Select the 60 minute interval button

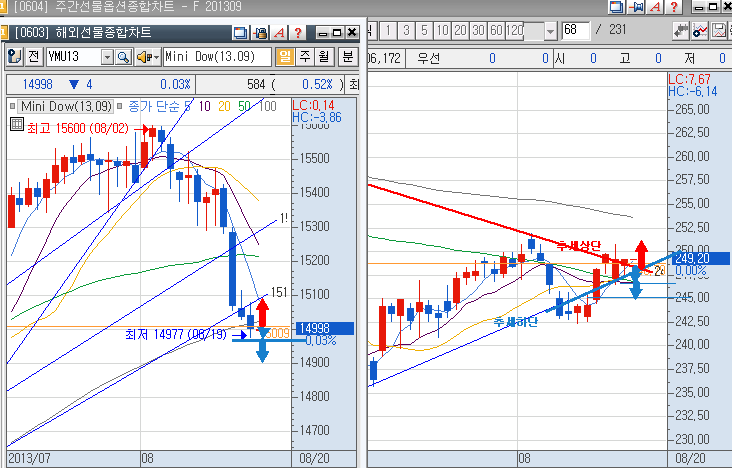[496, 31]
